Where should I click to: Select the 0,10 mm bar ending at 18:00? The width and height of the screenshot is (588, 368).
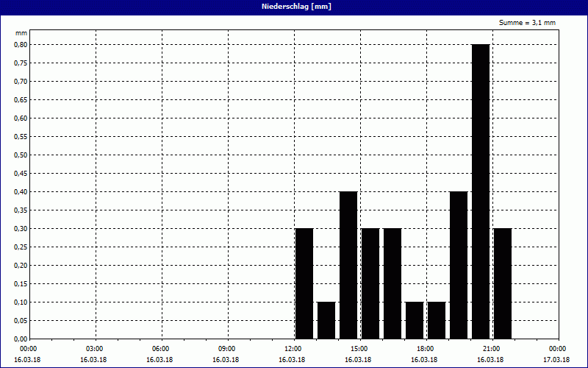415,320
